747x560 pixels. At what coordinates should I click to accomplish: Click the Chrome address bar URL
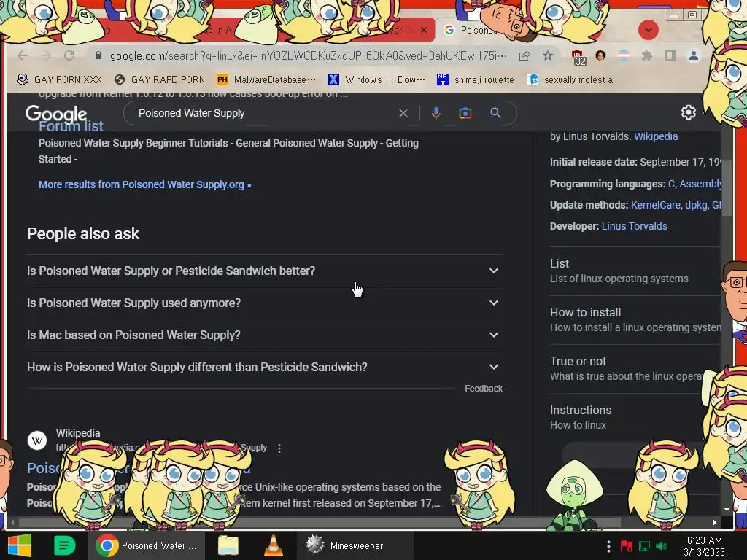coord(309,55)
